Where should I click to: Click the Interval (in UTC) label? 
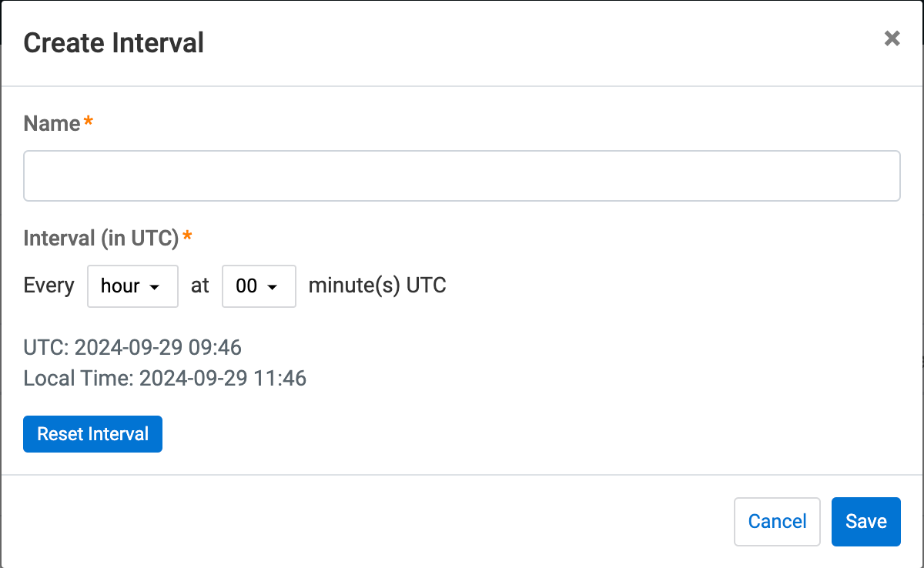(x=101, y=238)
